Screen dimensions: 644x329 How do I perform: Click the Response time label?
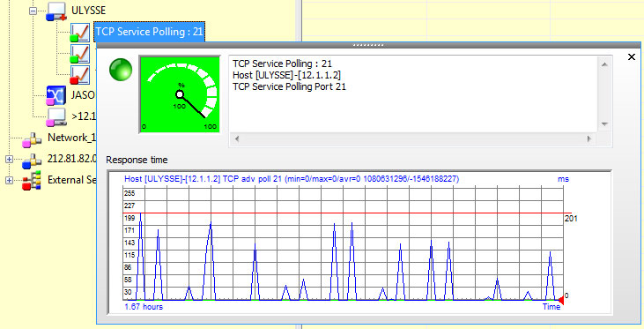[x=137, y=160]
